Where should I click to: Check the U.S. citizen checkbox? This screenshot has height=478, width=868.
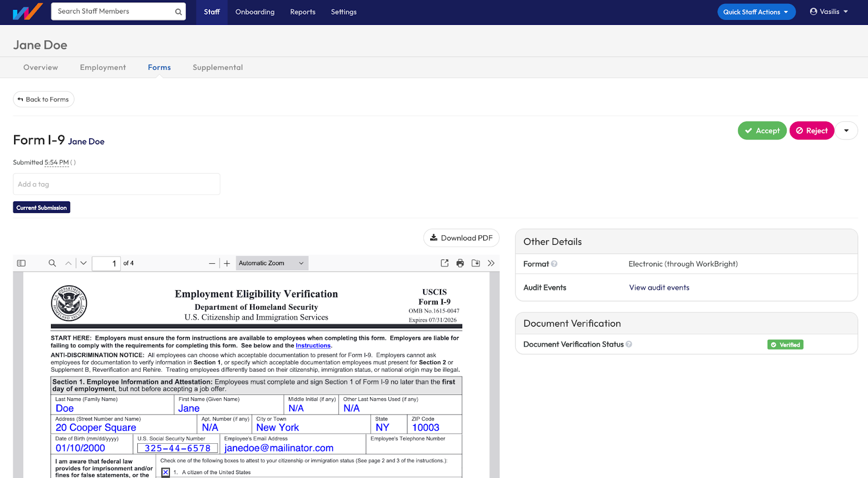[166, 473]
